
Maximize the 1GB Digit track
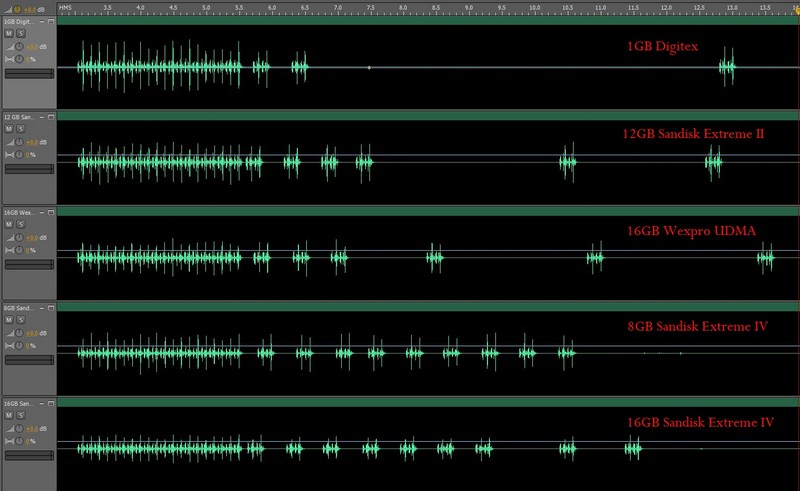click(x=51, y=21)
